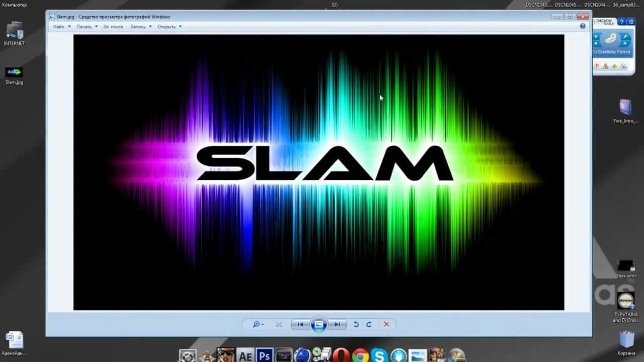Delete the photo with red X
This screenshot has height=362, width=644.
[386, 324]
